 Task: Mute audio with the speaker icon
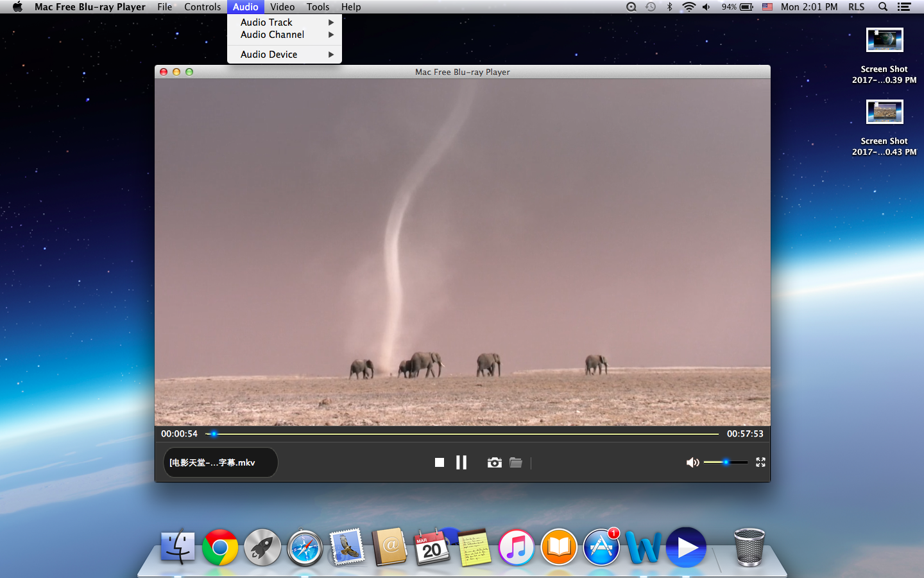click(692, 462)
